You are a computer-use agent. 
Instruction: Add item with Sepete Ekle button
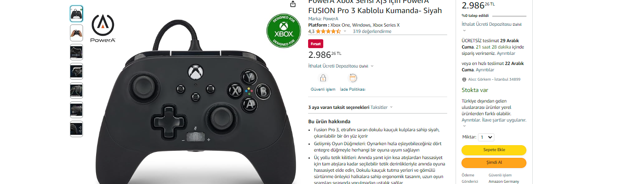(494, 150)
